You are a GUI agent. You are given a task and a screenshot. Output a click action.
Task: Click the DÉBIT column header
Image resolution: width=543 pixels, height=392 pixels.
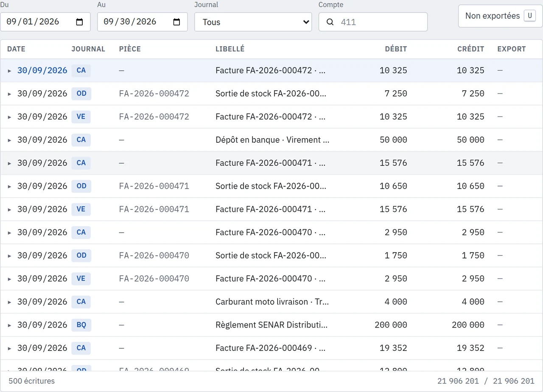(x=396, y=49)
